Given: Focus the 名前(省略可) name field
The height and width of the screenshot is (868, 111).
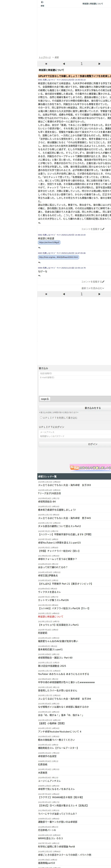Looking at the screenshot, I should pyautogui.click(x=75, y=373).
